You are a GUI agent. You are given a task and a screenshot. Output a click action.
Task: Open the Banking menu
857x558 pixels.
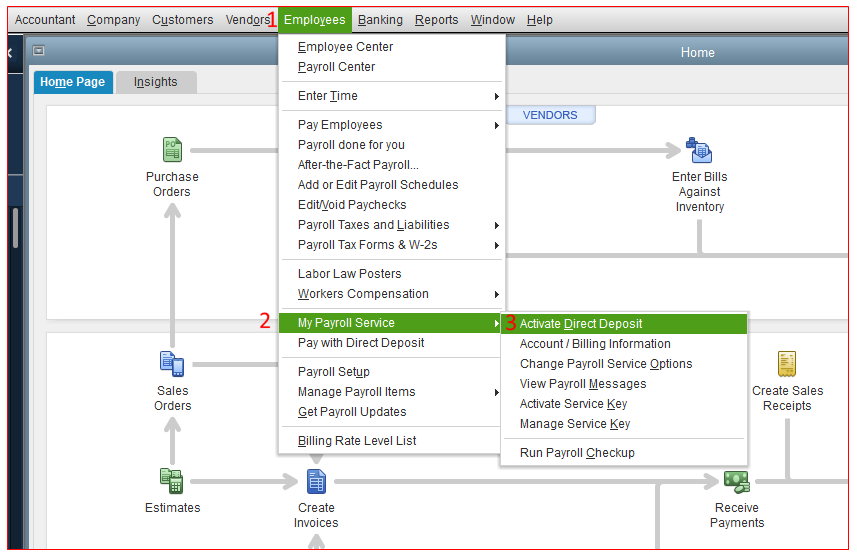click(380, 20)
